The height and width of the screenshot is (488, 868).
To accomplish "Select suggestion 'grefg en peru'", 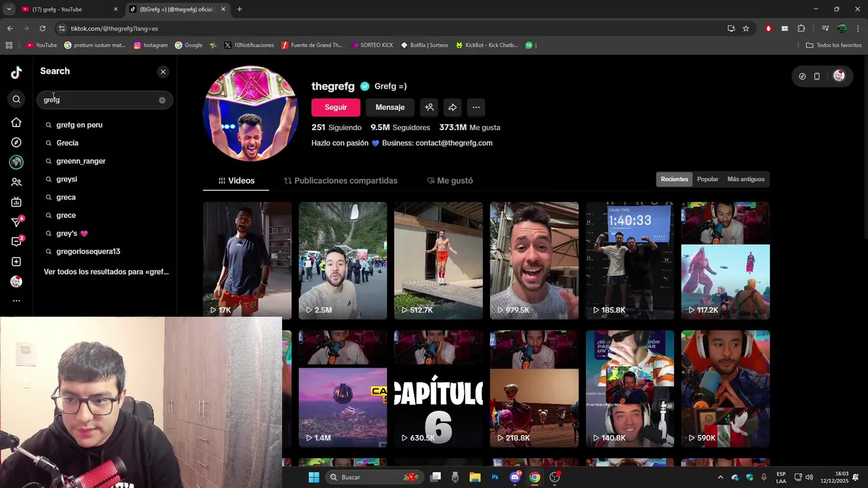I will click(x=79, y=125).
